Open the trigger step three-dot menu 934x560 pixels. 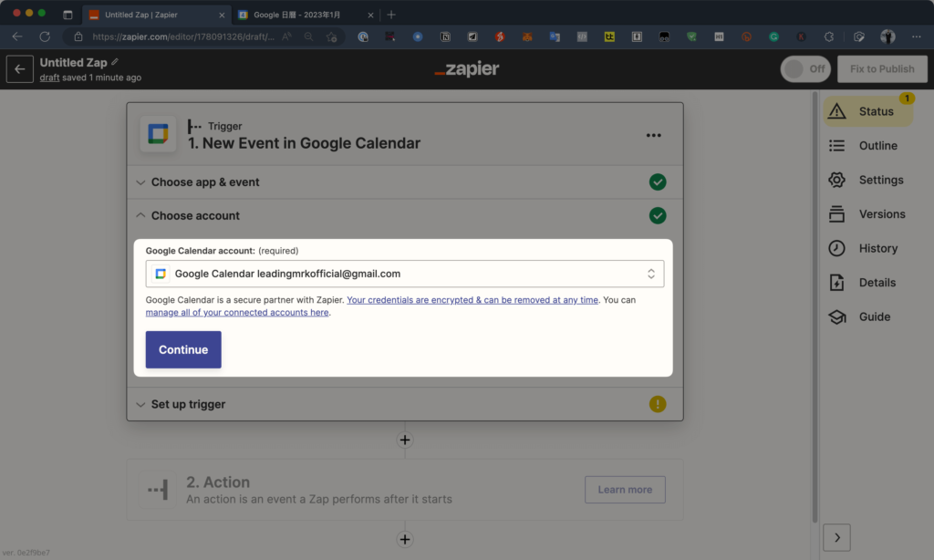(653, 135)
